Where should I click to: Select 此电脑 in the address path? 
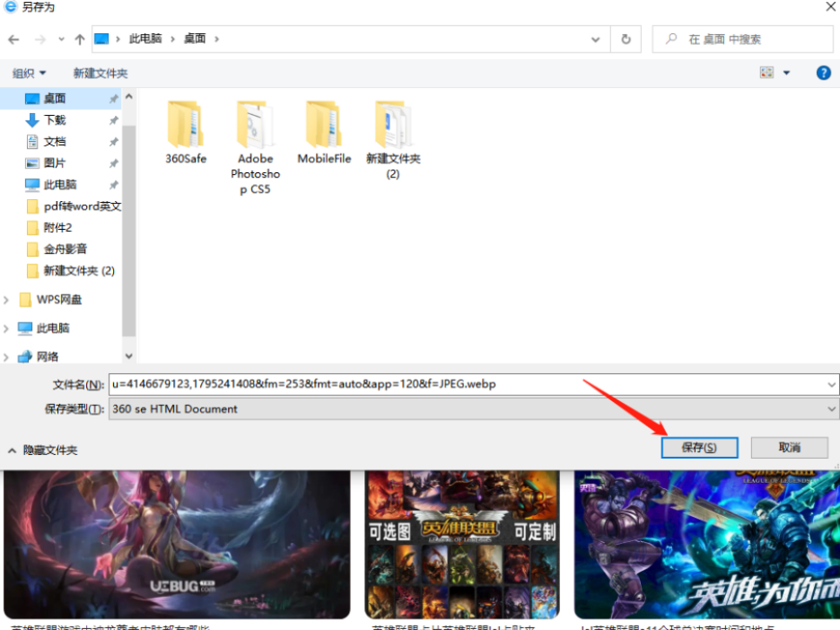click(145, 39)
